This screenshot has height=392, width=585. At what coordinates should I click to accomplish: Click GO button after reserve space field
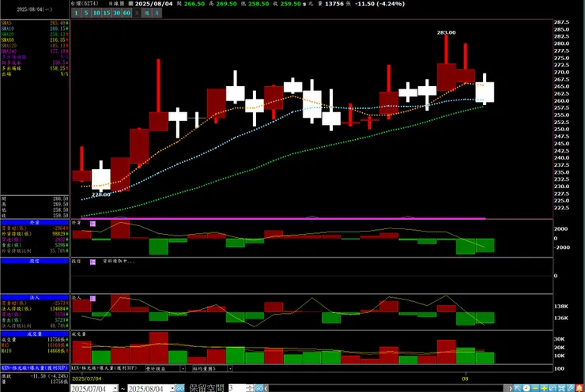[259, 388]
